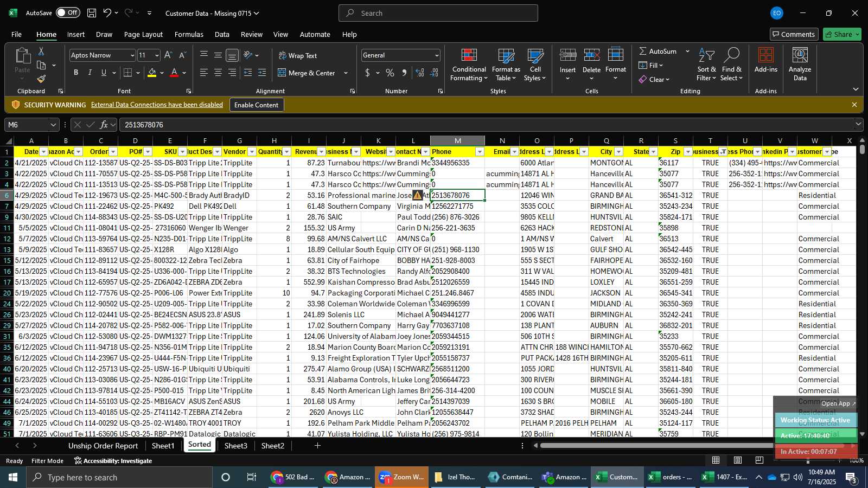Switch to Unship Order Report sheet
Screen dimensions: 868x488
coord(103,446)
